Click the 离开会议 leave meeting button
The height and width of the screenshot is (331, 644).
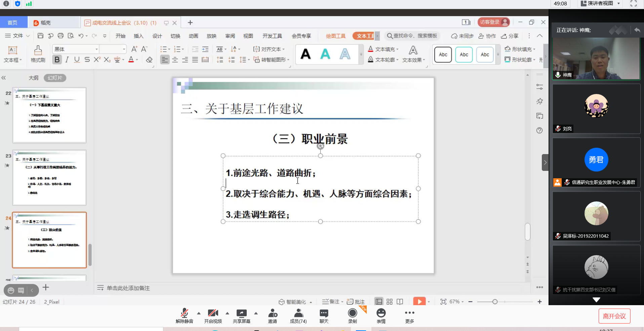click(614, 316)
